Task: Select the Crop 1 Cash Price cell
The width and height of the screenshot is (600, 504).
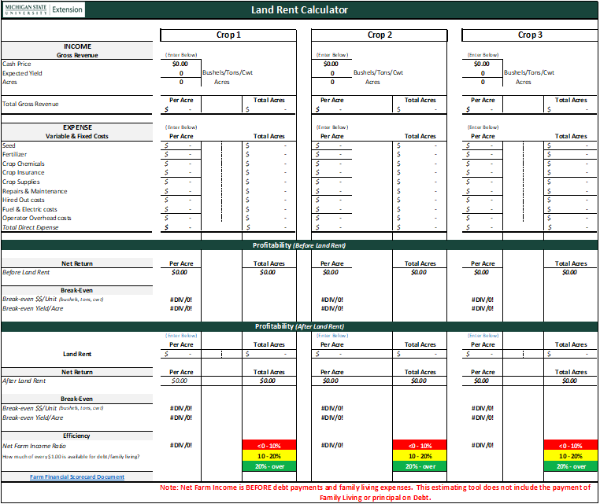Action: [180, 63]
